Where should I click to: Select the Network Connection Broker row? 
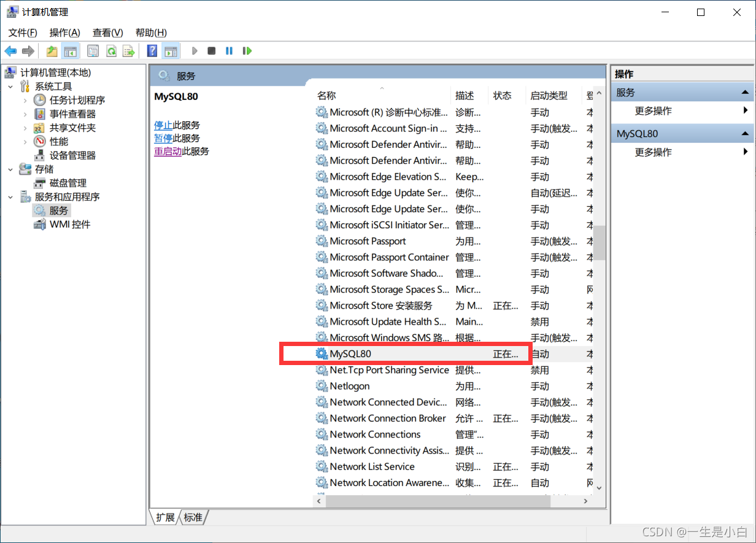(453, 418)
